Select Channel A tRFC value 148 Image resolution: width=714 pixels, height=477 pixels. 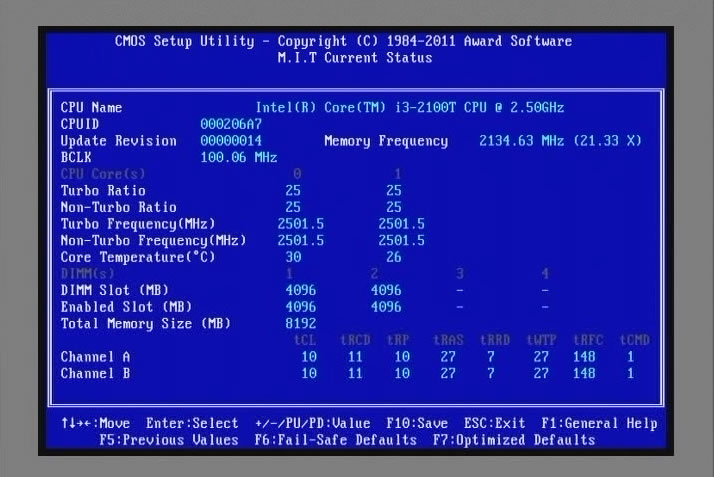584,357
